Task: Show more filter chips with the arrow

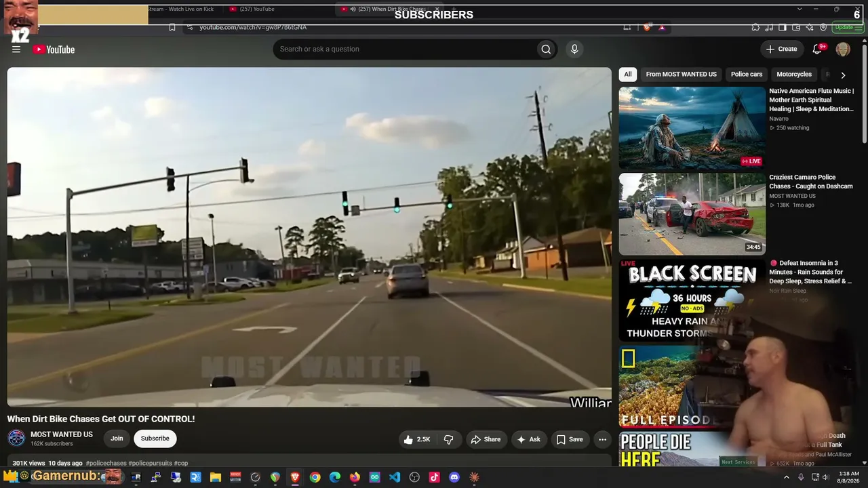Action: coord(843,75)
